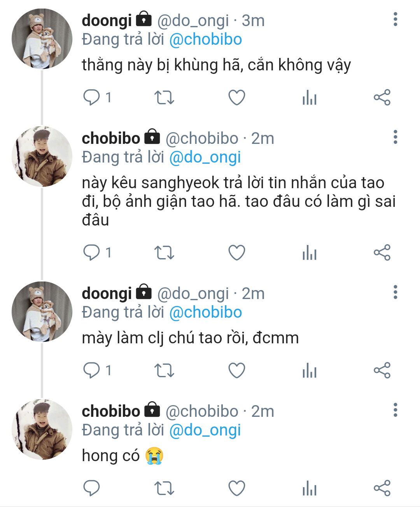Like chobibo's tweet mentioning sanghyeok

tap(236, 253)
